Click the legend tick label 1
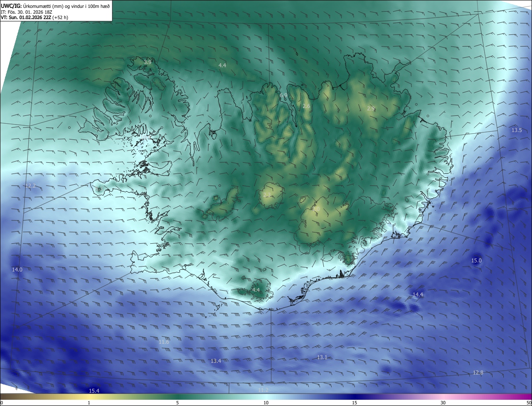The width and height of the screenshot is (532, 406). click(x=89, y=403)
